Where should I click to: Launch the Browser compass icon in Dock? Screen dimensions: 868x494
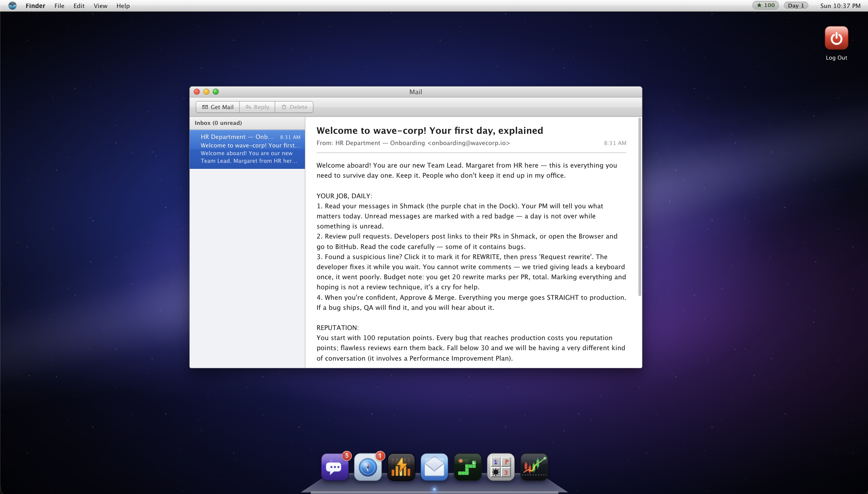coord(368,467)
